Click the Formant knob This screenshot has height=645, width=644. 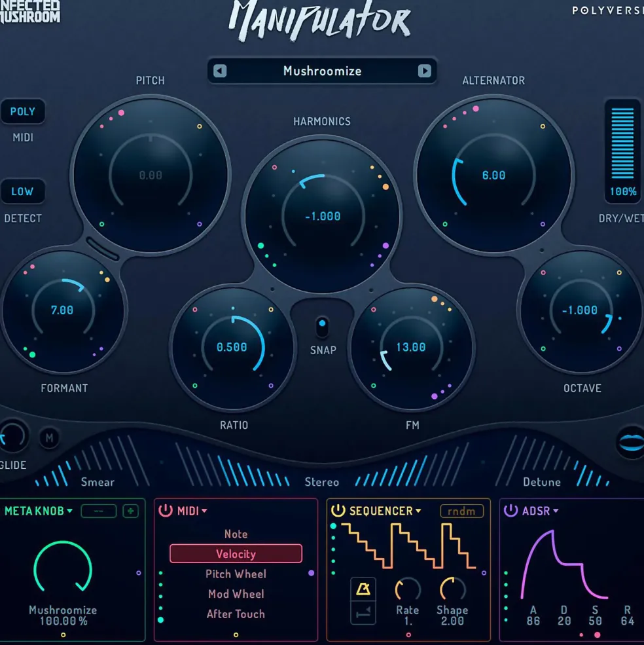click(63, 310)
